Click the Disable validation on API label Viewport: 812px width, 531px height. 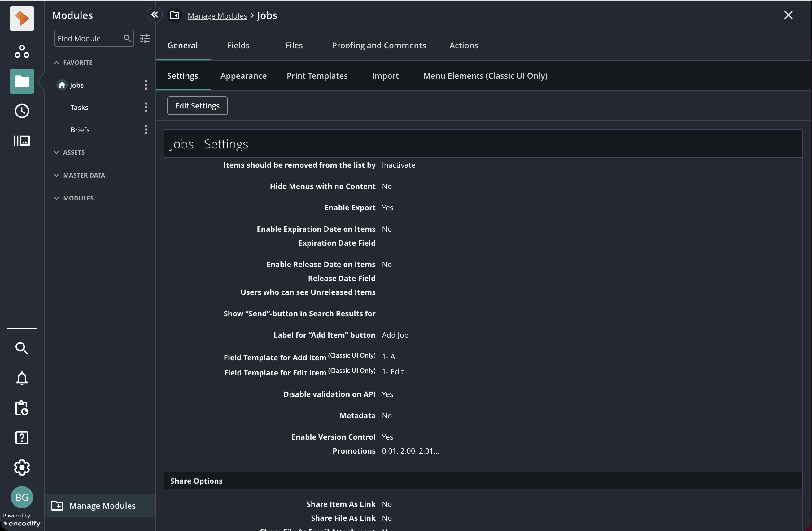[x=329, y=394]
